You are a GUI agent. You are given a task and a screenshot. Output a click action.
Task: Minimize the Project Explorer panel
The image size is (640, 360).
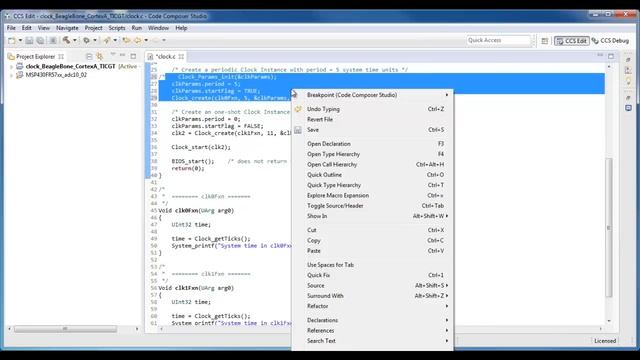pyautogui.click(x=122, y=55)
